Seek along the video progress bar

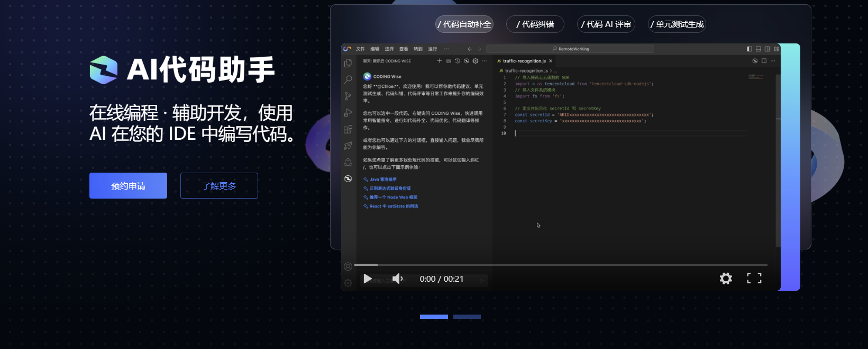tap(561, 264)
